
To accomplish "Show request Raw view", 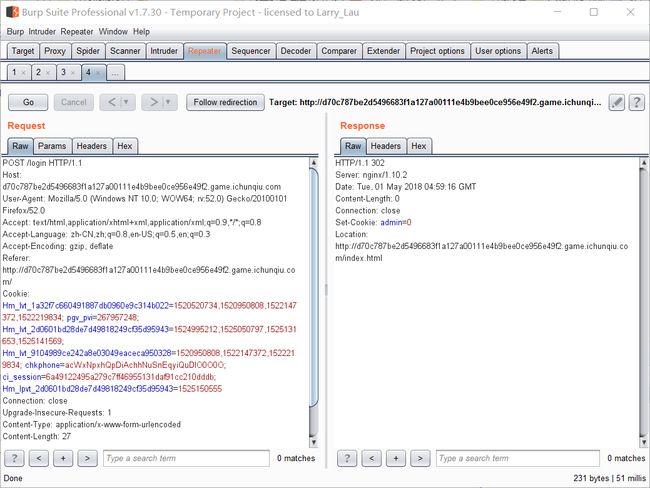I will pos(20,146).
